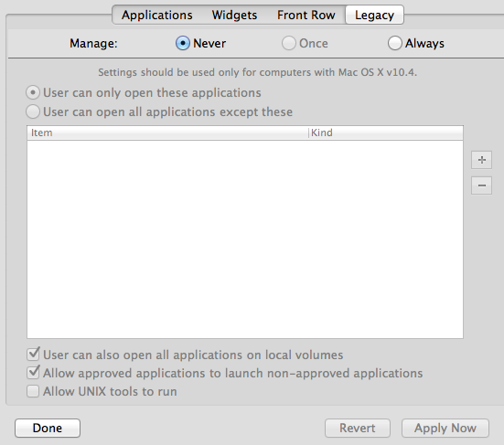Switch to the Applications tab
504x445 pixels.
click(156, 15)
